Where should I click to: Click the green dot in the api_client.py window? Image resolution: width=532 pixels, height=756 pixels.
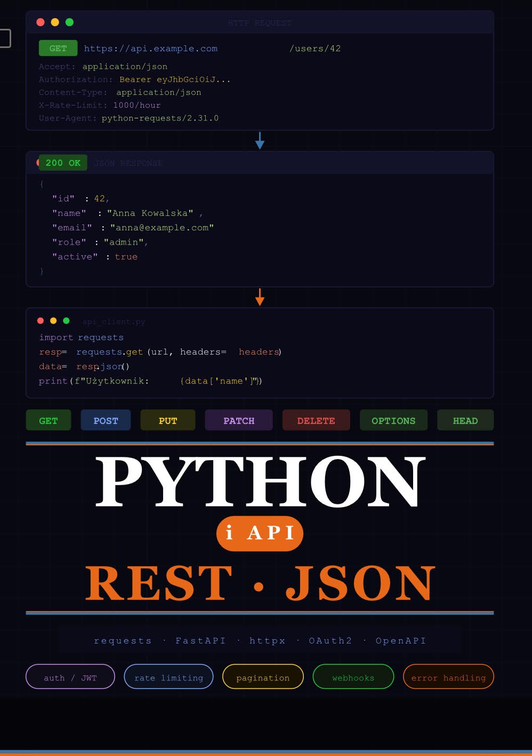66,320
